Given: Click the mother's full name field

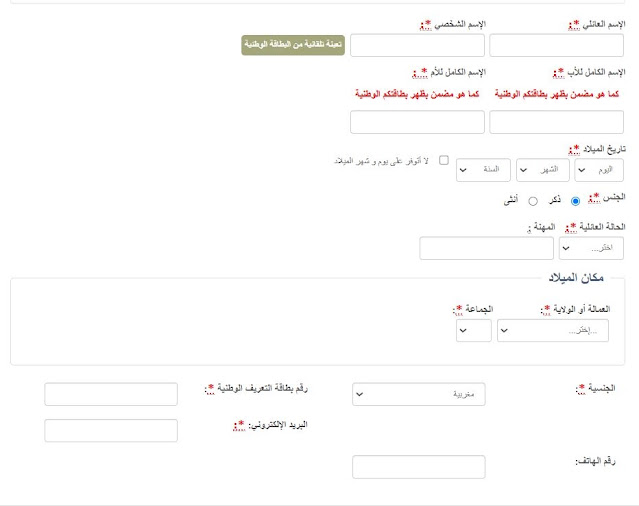Looking at the screenshot, I should point(417,122).
